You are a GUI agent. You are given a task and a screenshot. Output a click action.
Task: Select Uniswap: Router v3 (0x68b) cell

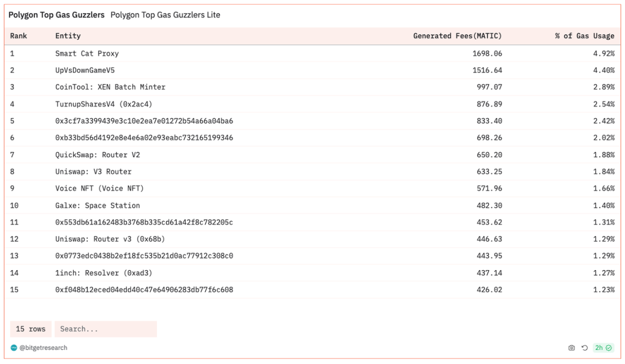110,239
